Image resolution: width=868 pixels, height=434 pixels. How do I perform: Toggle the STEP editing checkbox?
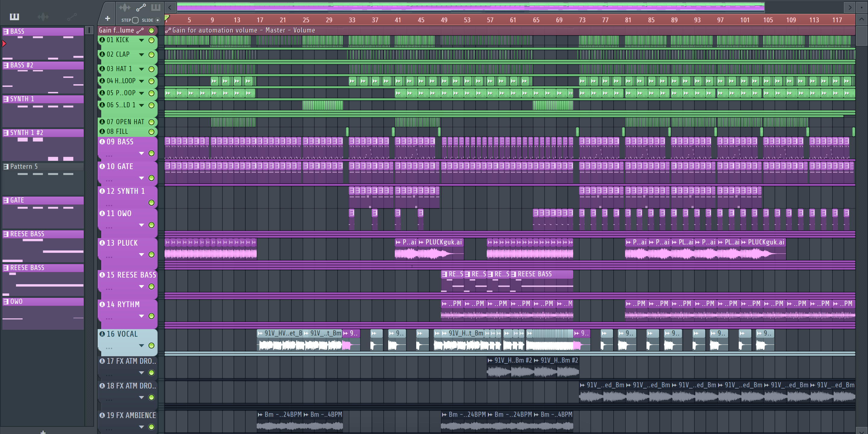click(135, 20)
